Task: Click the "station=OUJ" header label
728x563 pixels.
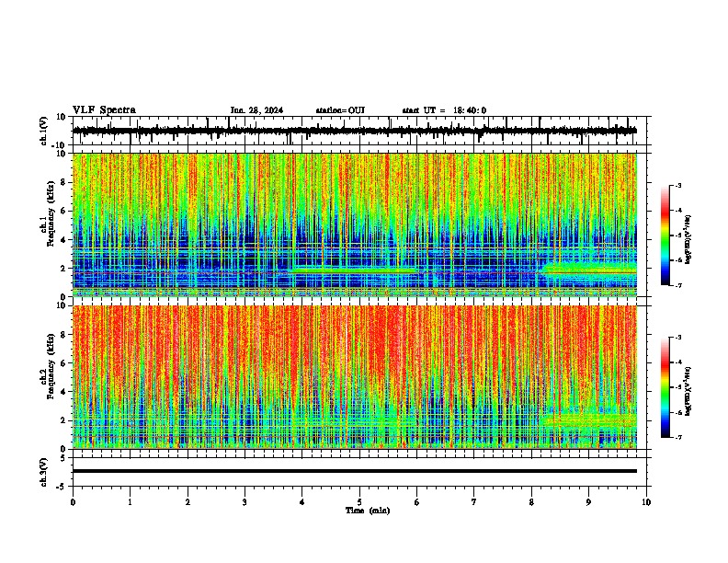Action: coord(340,110)
